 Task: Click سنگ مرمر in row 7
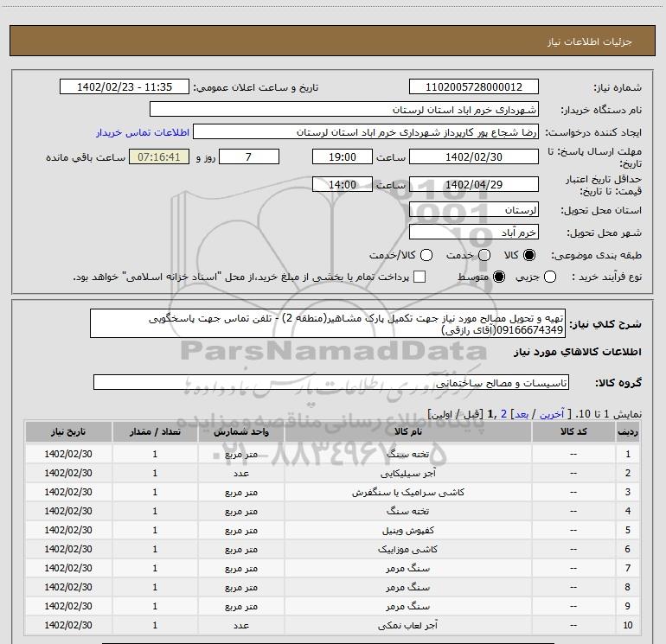407,569
